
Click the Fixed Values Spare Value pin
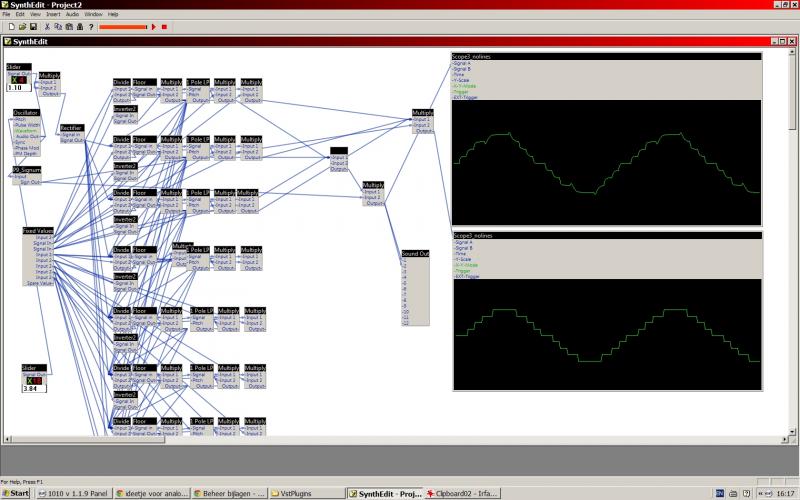pos(40,283)
